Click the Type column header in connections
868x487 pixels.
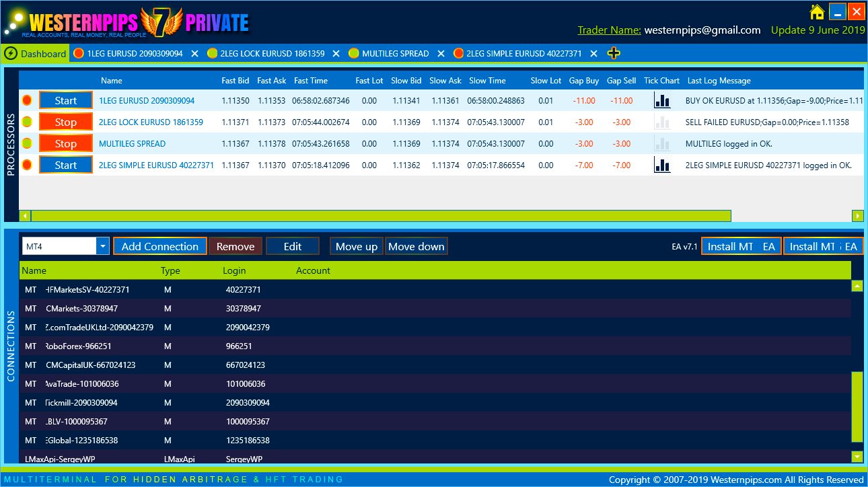170,270
